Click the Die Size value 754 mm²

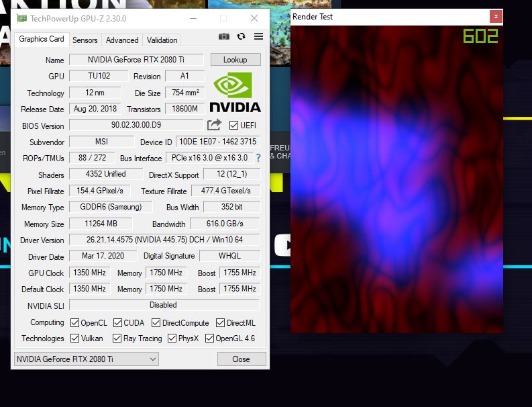pos(184,93)
